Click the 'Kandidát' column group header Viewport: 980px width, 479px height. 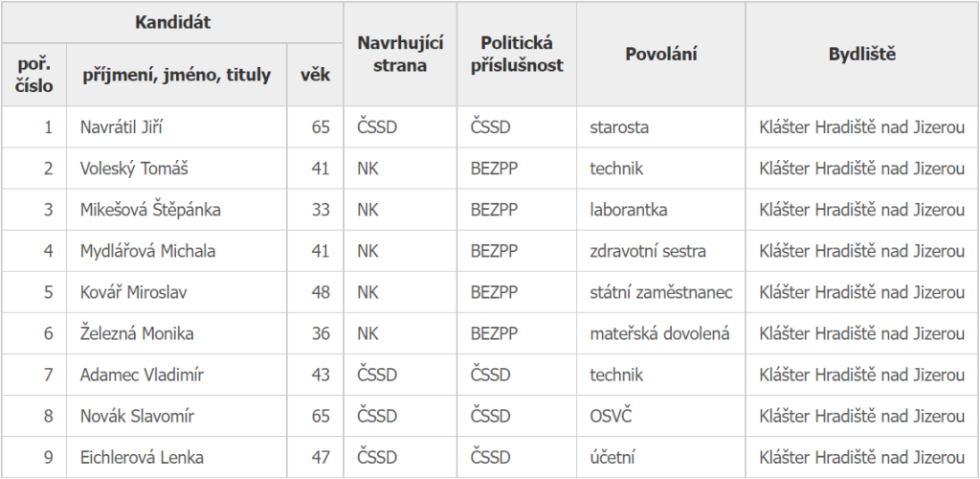click(172, 22)
